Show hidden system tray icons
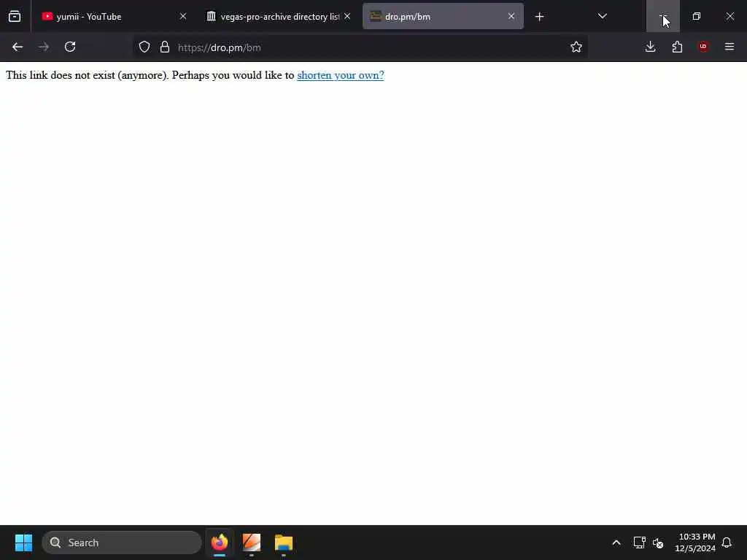This screenshot has width=747, height=560. (616, 542)
